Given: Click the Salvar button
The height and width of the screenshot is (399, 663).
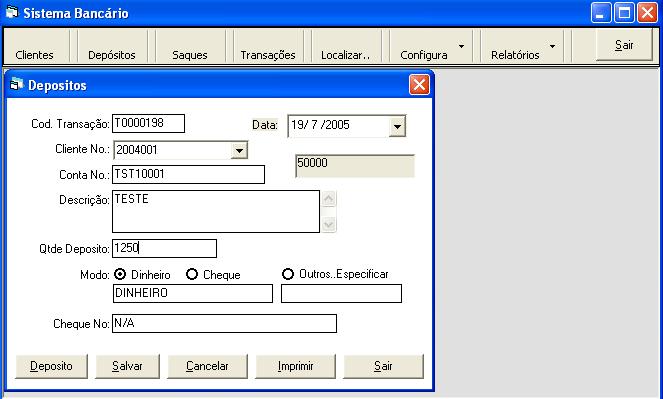Looking at the screenshot, I should [127, 366].
